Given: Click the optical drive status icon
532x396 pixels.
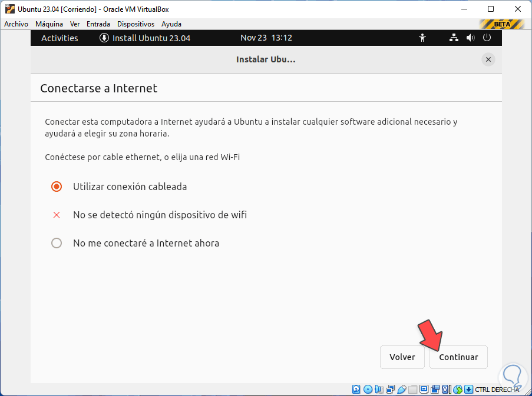Looking at the screenshot, I should (x=368, y=389).
